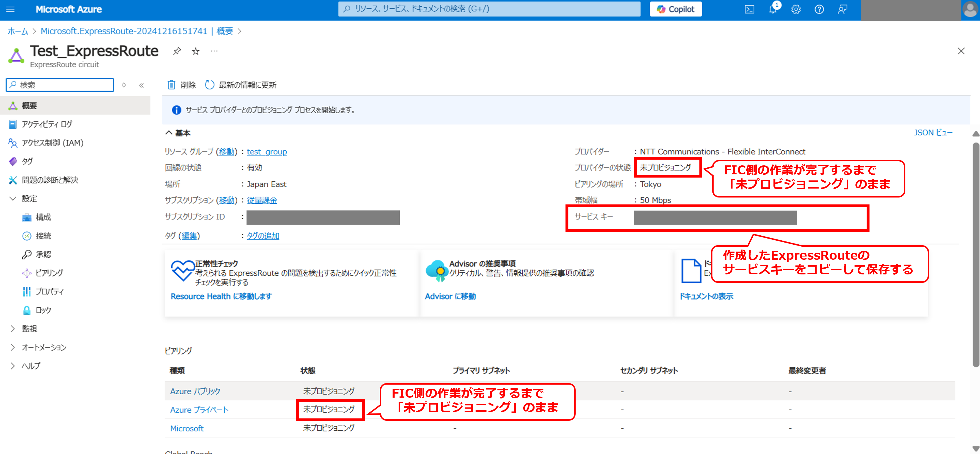Select 概要 in the left menu

(75, 105)
